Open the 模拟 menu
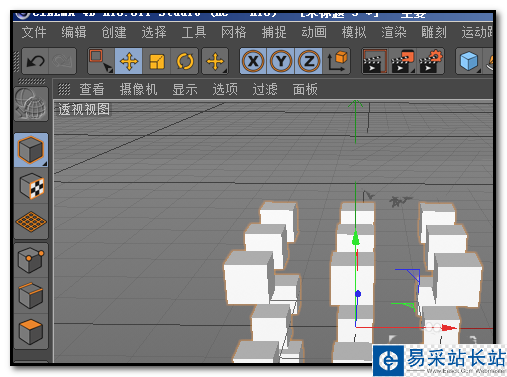Screen dimensions: 507x377 coord(354,33)
